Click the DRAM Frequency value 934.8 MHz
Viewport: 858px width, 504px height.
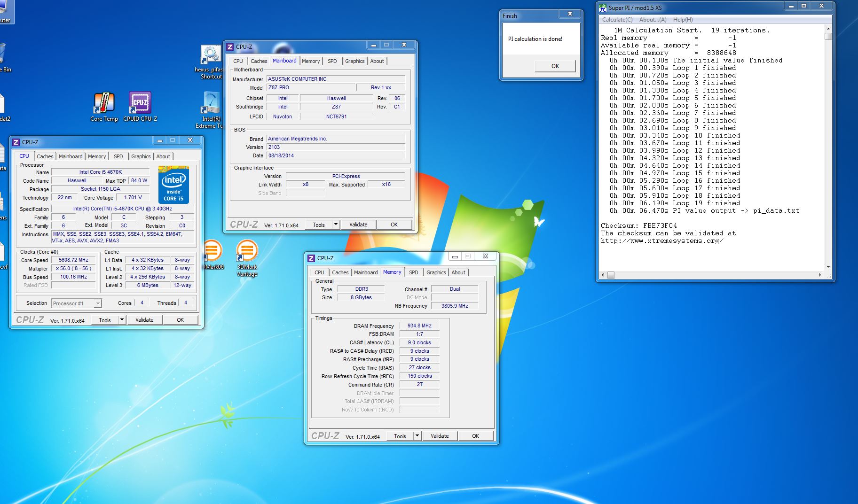[419, 326]
